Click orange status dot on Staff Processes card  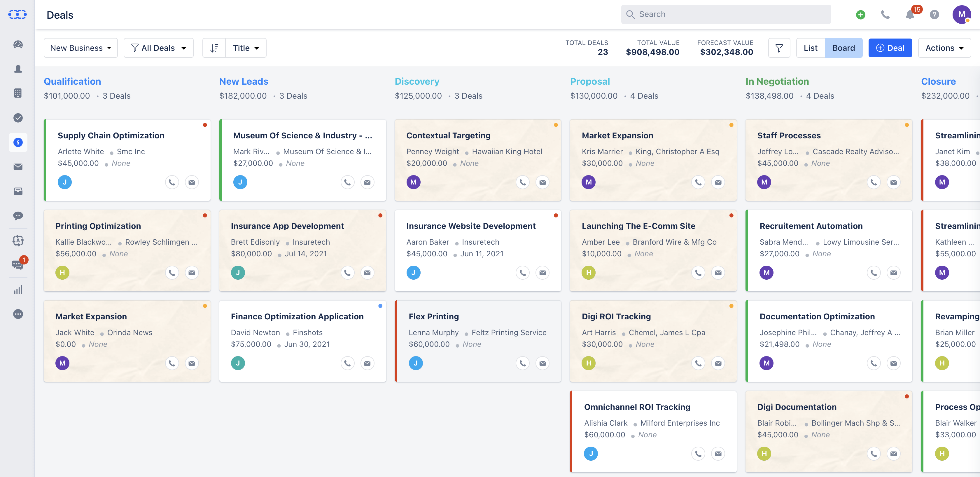(907, 125)
